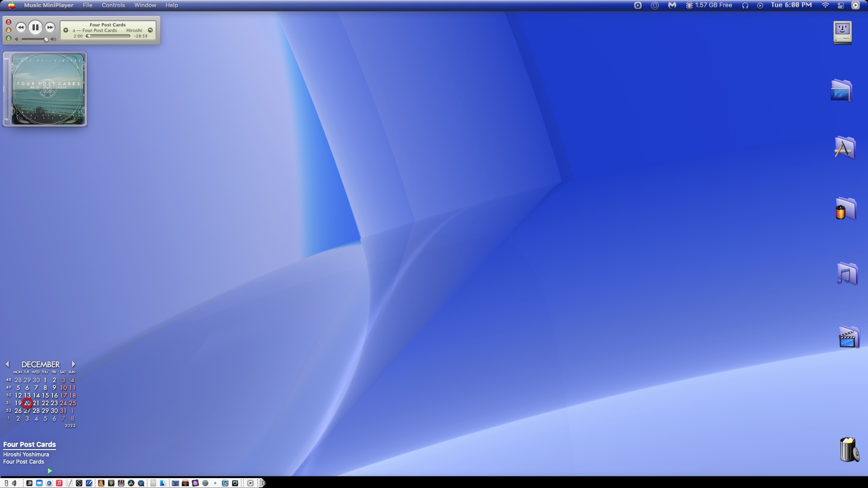Select December 25 on the calendar
Image resolution: width=868 pixels, height=488 pixels.
click(x=72, y=403)
